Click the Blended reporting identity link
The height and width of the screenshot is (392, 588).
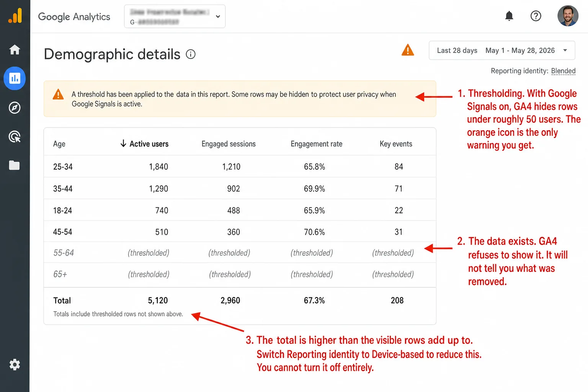coord(563,71)
